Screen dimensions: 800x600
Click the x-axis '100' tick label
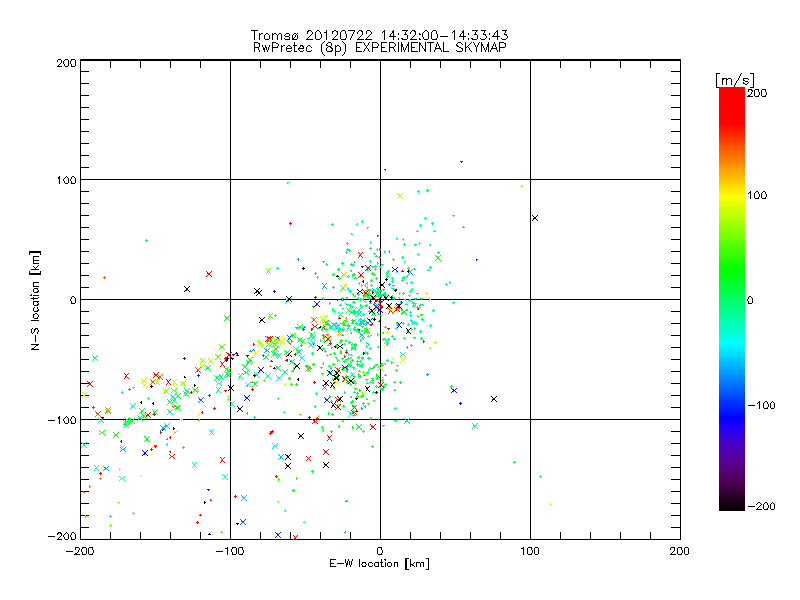point(530,551)
